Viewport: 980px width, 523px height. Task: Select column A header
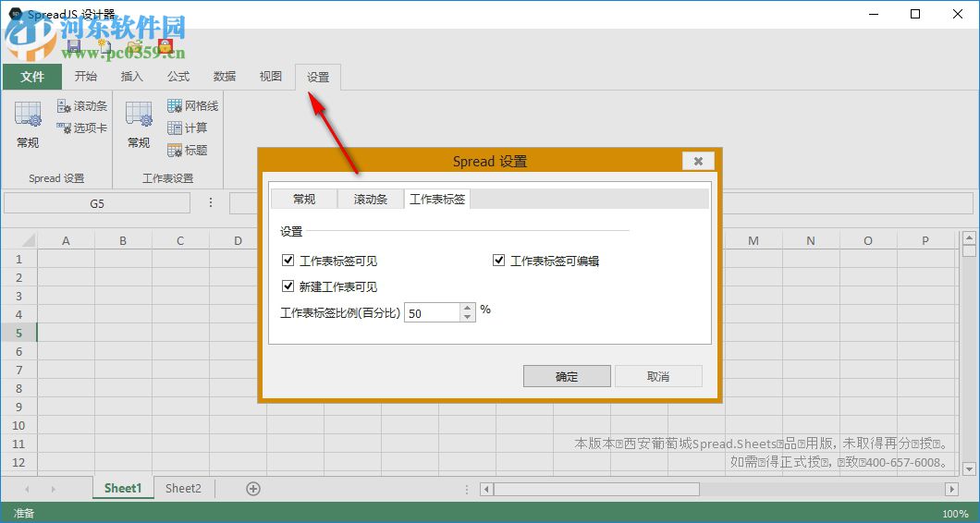(x=66, y=240)
